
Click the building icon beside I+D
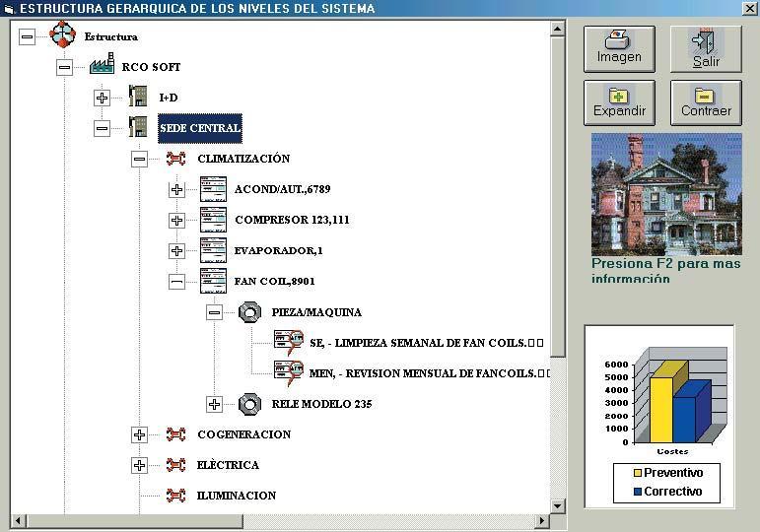point(138,98)
